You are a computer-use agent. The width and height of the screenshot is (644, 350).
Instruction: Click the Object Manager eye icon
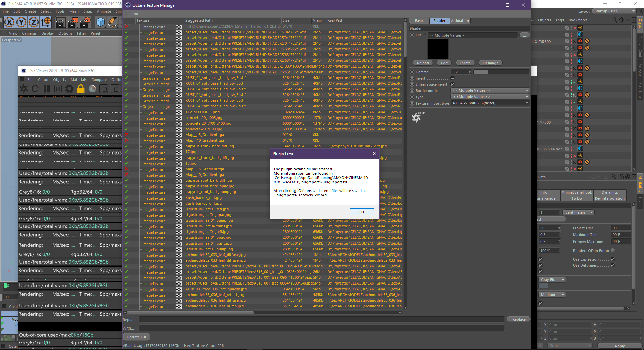pyautogui.click(x=628, y=20)
